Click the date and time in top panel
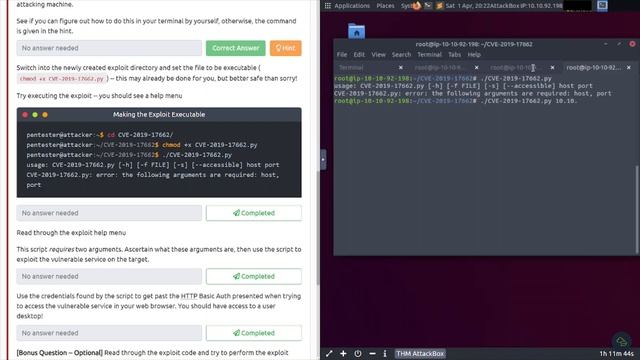The width and height of the screenshot is (640, 360). [467, 6]
